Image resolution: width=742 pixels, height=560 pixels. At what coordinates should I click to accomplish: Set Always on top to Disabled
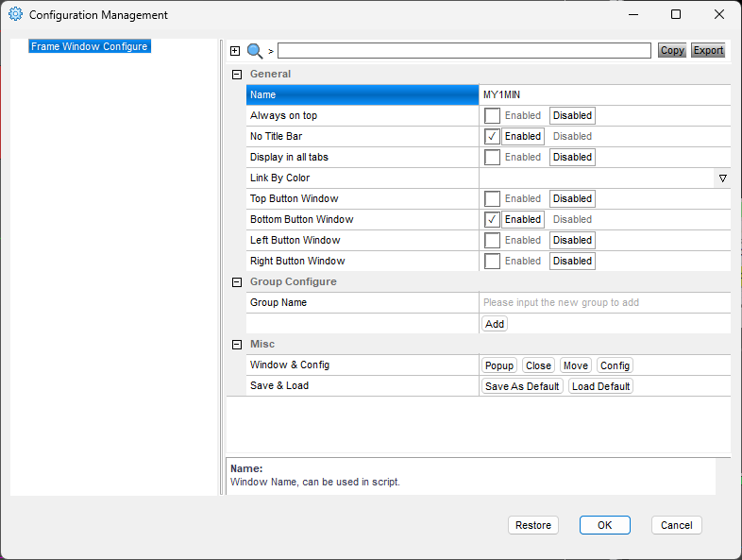(572, 115)
